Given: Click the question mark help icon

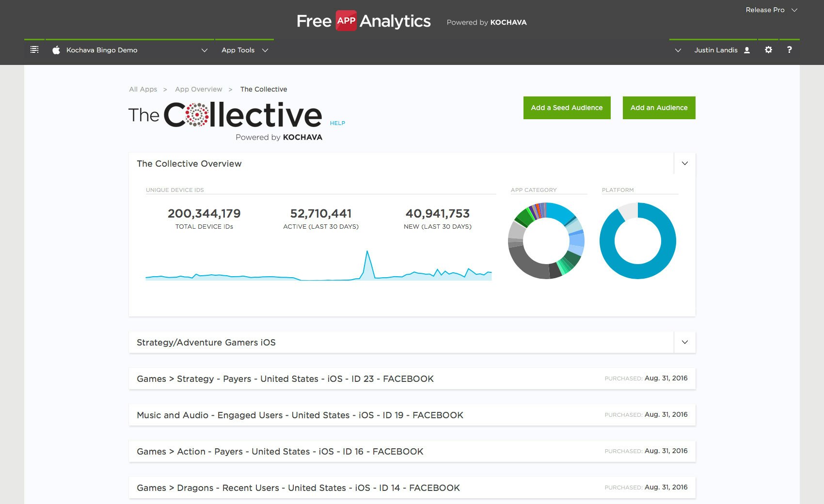Looking at the screenshot, I should 789,49.
